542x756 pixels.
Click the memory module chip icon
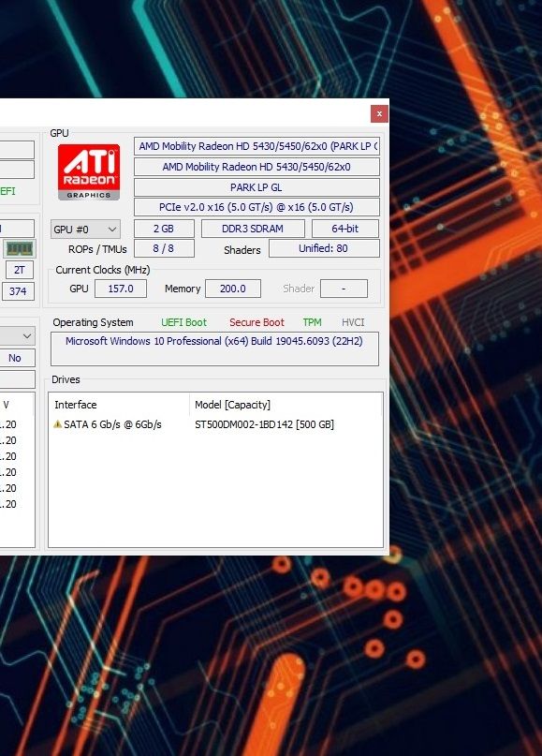(x=20, y=249)
